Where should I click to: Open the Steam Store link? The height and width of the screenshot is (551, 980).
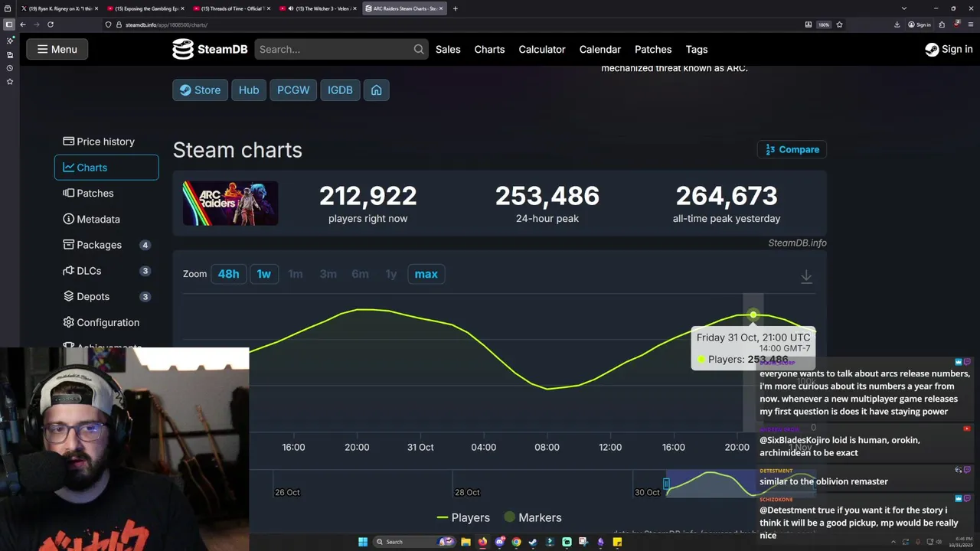[x=200, y=90]
